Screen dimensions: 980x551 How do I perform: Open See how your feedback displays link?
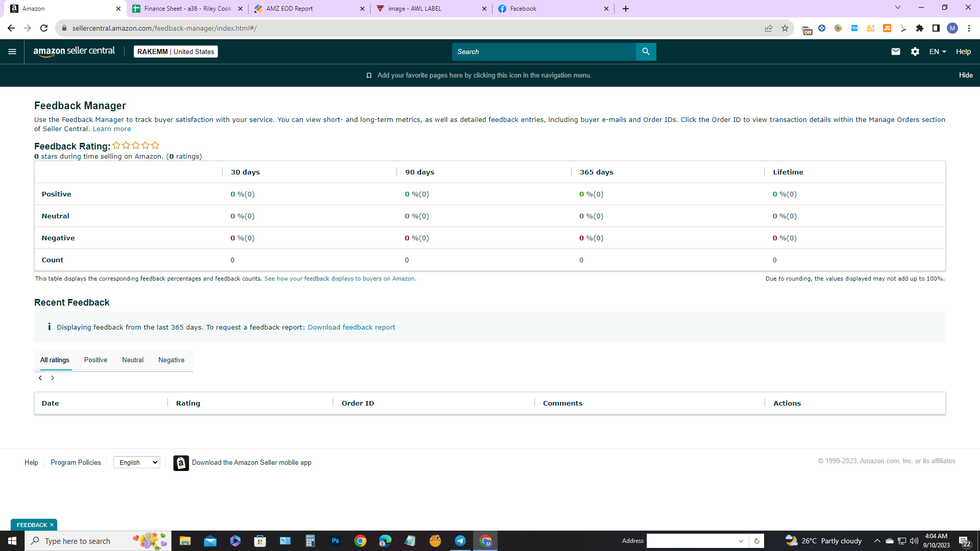coord(340,279)
